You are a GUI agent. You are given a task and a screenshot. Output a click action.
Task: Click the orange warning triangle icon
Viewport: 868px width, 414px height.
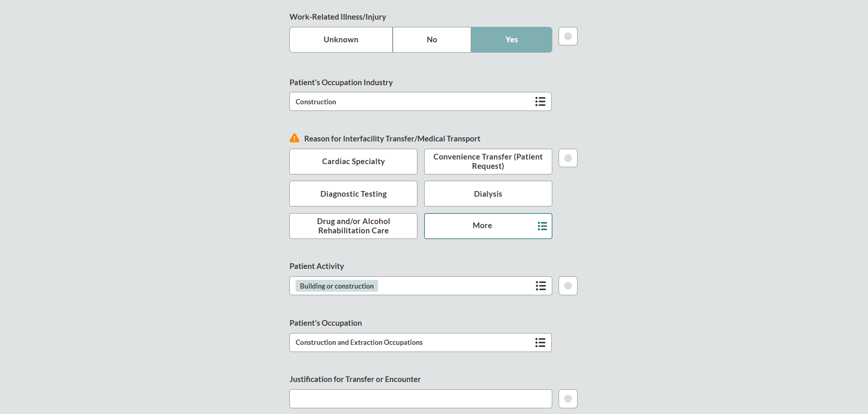pyautogui.click(x=295, y=138)
